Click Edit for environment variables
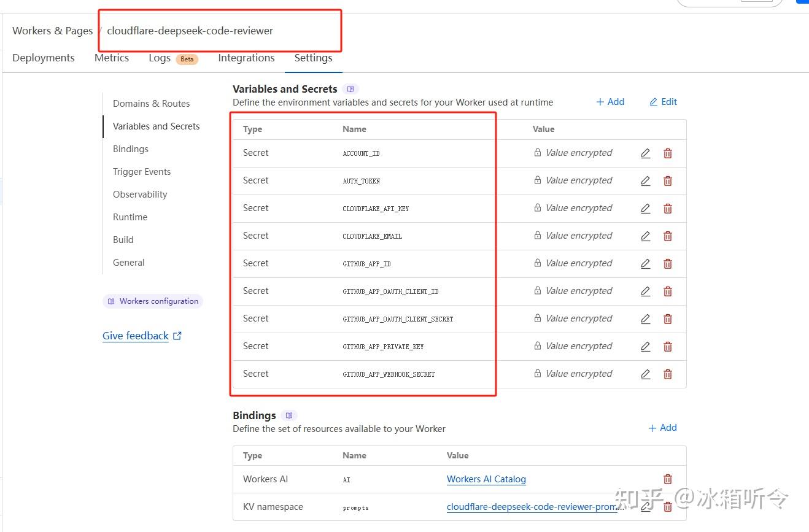 tap(663, 102)
